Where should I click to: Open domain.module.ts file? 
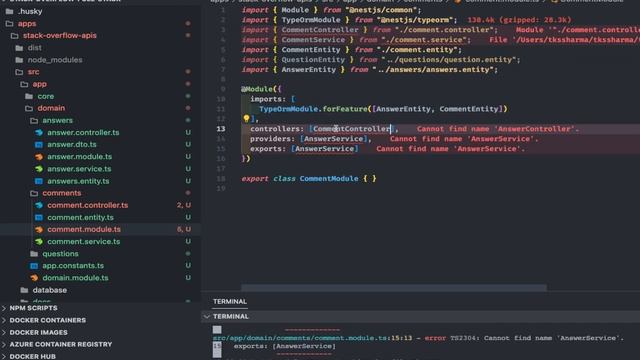click(76, 278)
